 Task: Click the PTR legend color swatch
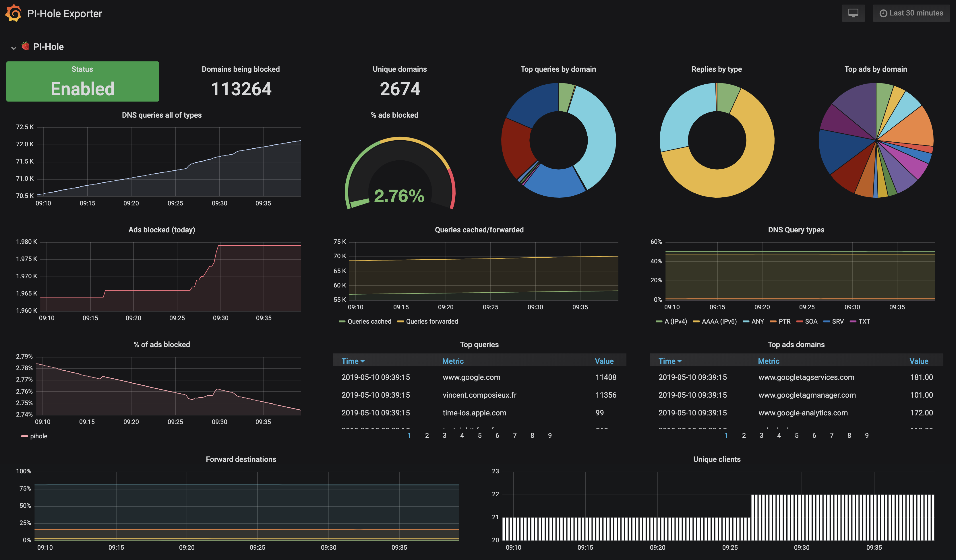pyautogui.click(x=773, y=322)
